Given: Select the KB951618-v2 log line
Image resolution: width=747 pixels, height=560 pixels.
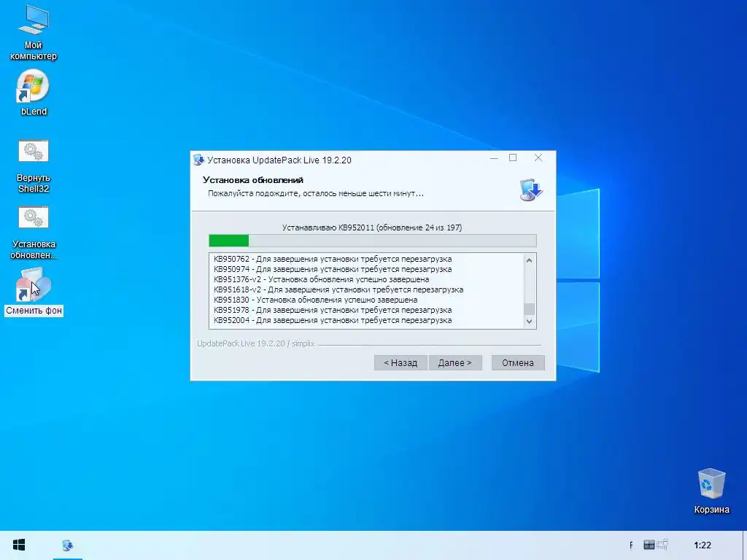Looking at the screenshot, I should [x=338, y=289].
